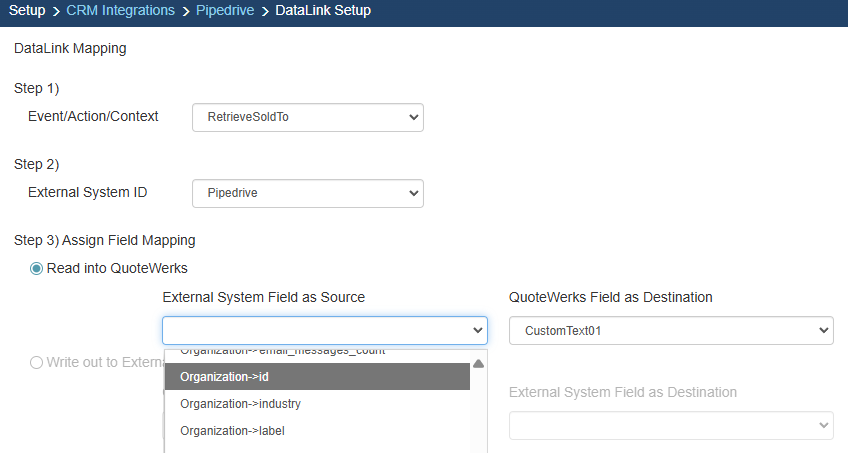Image resolution: width=848 pixels, height=453 pixels.
Task: Click the arrow on the empty source field box
Action: point(477,330)
